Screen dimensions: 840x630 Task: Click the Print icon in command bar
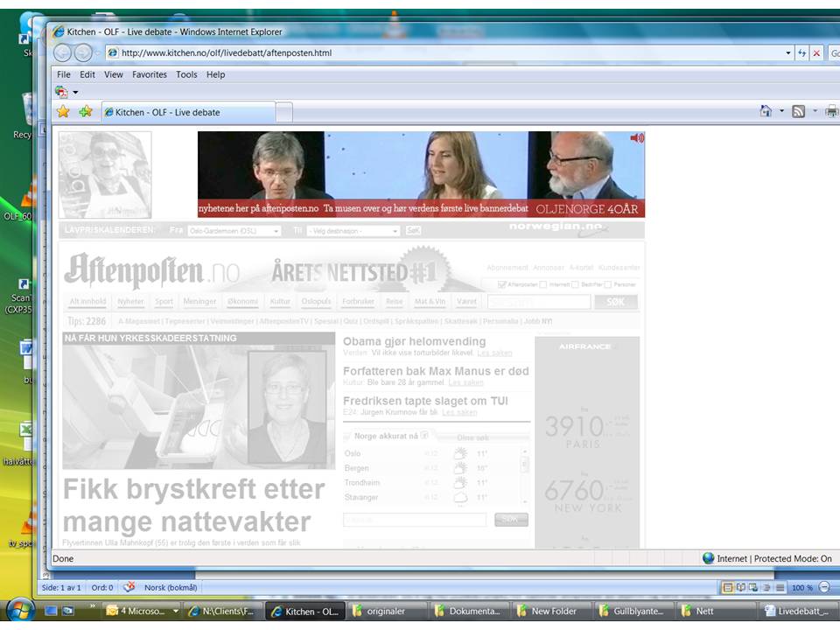pos(832,111)
